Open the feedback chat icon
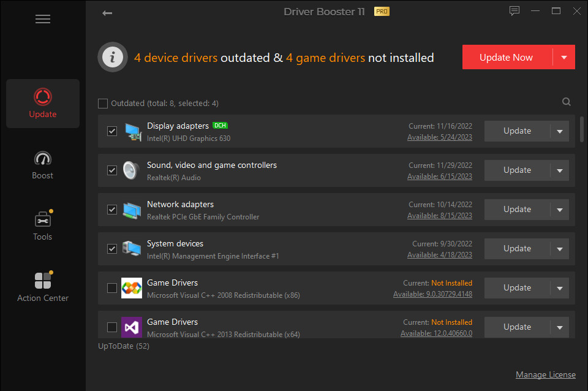Image resolution: width=588 pixels, height=391 pixels. pyautogui.click(x=514, y=11)
